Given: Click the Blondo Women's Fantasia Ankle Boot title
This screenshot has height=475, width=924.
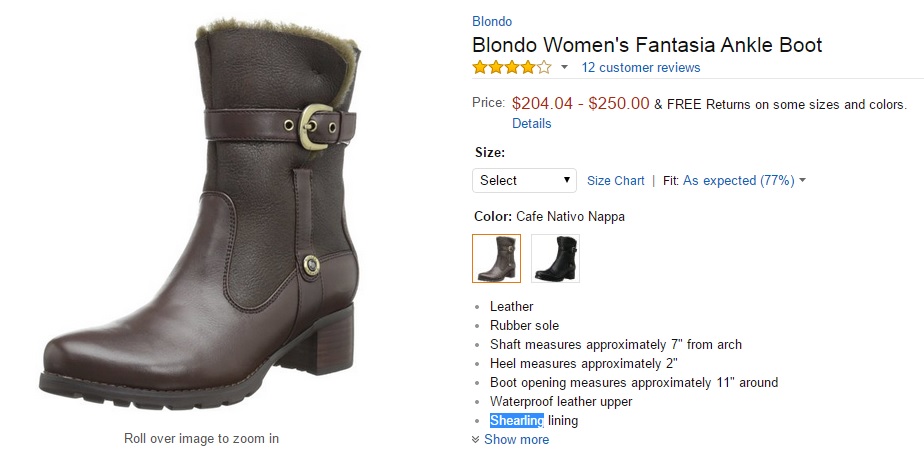Looking at the screenshot, I should 647,45.
